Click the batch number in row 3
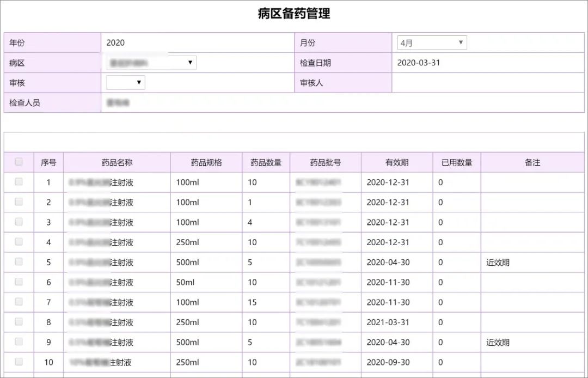Viewport: 588px width, 378px height. 318,222
